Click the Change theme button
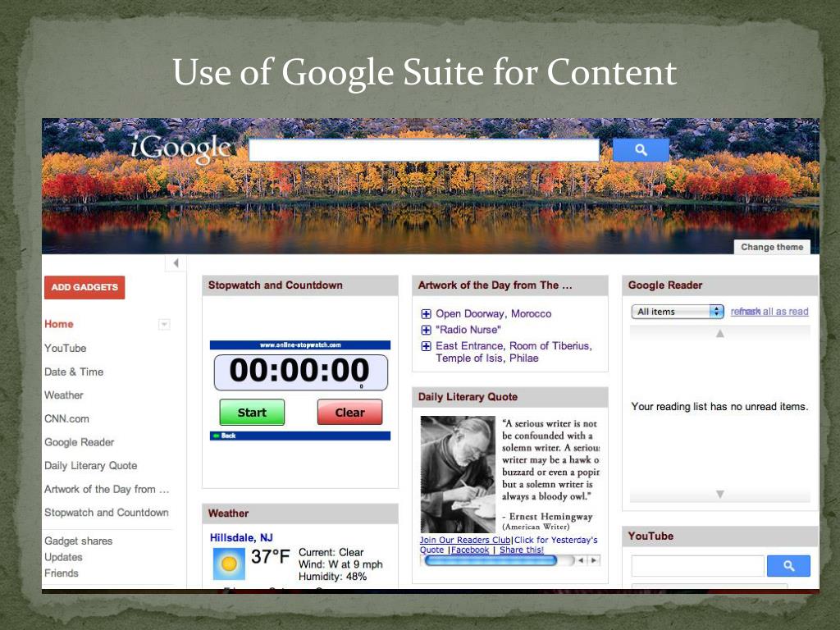 click(x=772, y=247)
